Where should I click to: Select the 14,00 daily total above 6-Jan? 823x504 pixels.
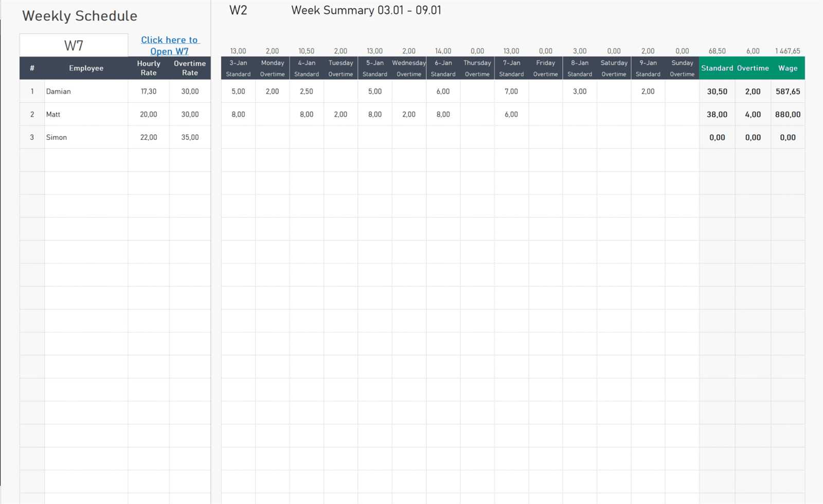tap(443, 51)
